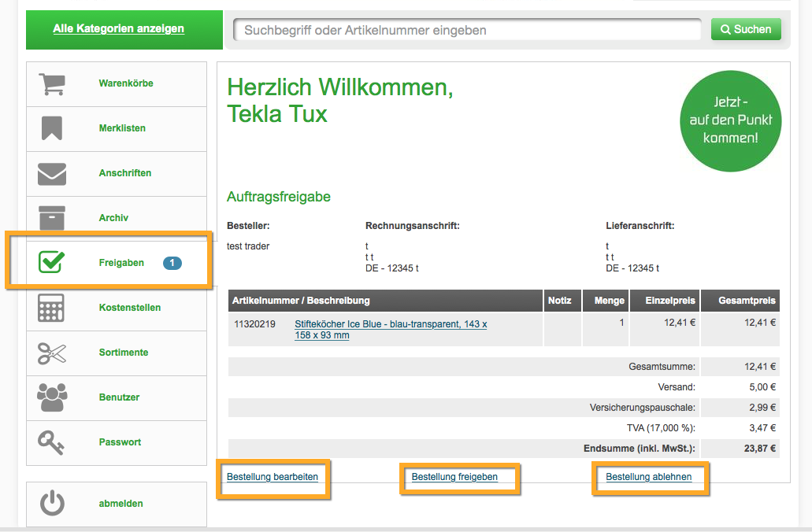
Task: Click the bookmark icon for Merklisten
Action: coord(52,128)
